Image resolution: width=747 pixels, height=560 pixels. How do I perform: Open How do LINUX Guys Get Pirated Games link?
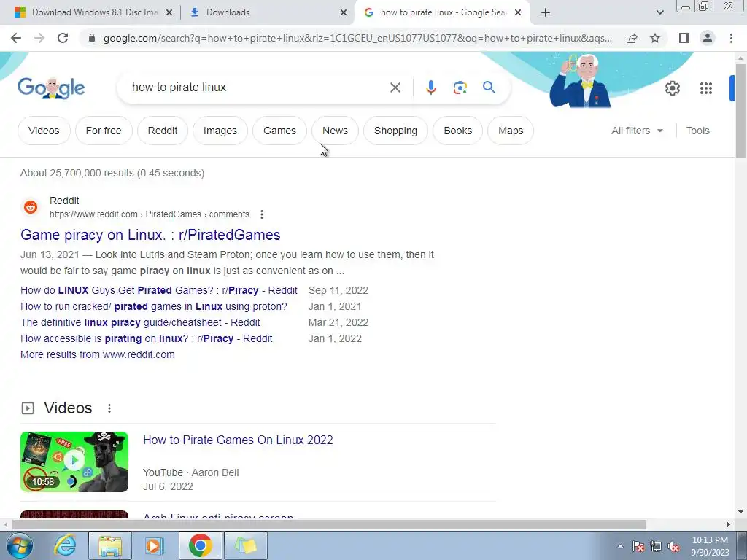coord(158,290)
